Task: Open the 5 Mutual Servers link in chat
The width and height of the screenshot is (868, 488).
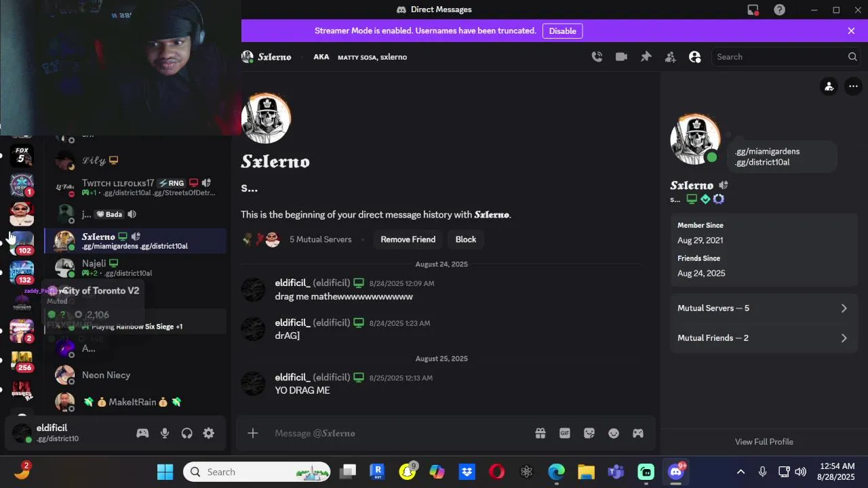Action: coord(320,239)
